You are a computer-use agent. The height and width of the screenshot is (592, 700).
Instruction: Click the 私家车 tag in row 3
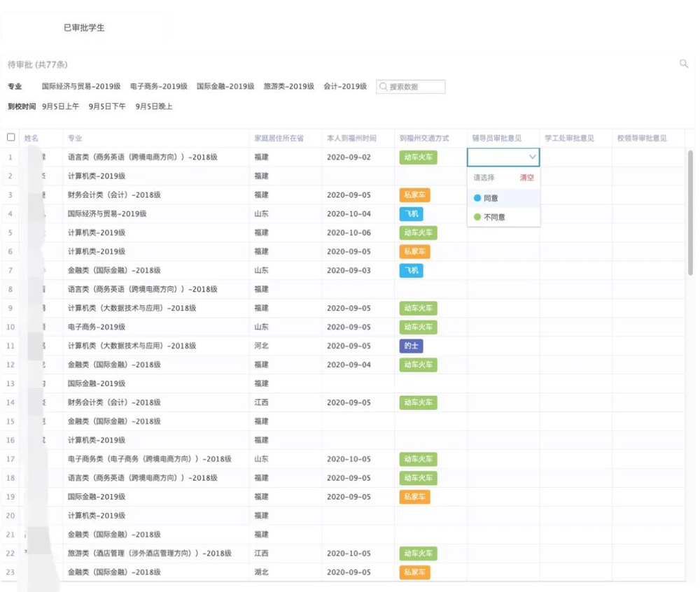(x=414, y=195)
